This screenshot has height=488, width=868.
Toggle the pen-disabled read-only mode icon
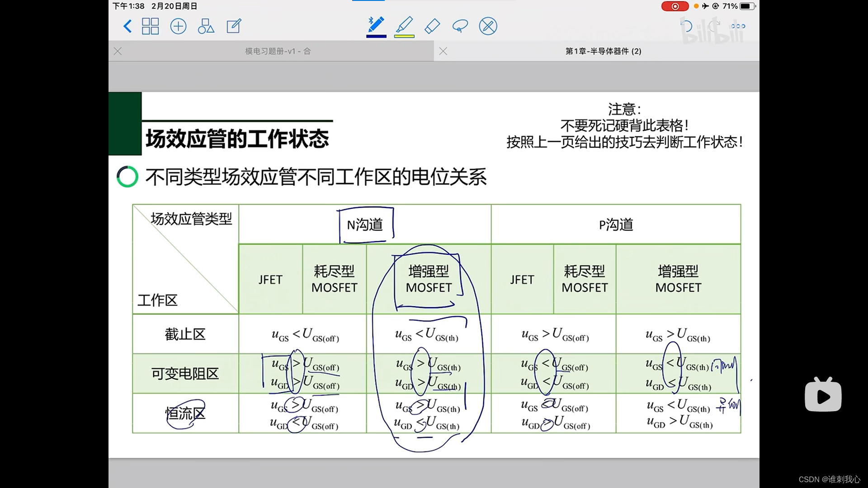[x=488, y=26]
